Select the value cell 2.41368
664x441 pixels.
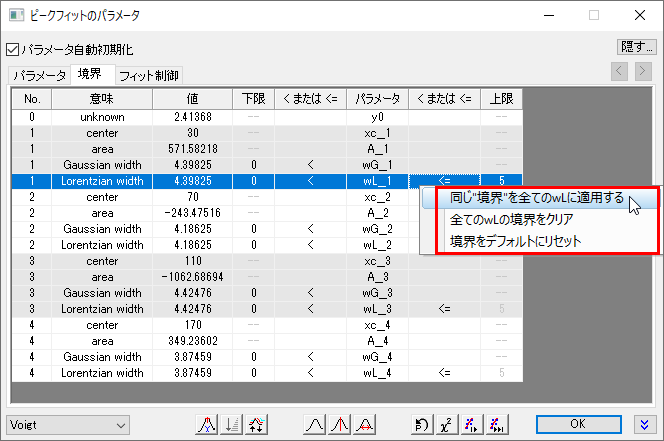pos(192,117)
